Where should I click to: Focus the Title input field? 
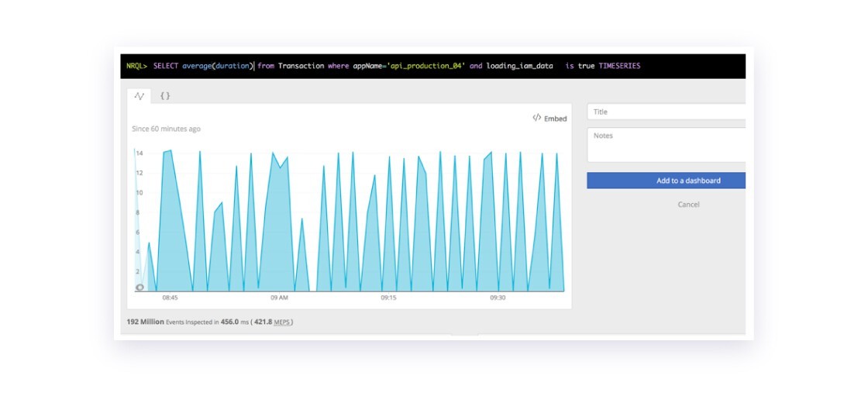click(x=666, y=112)
